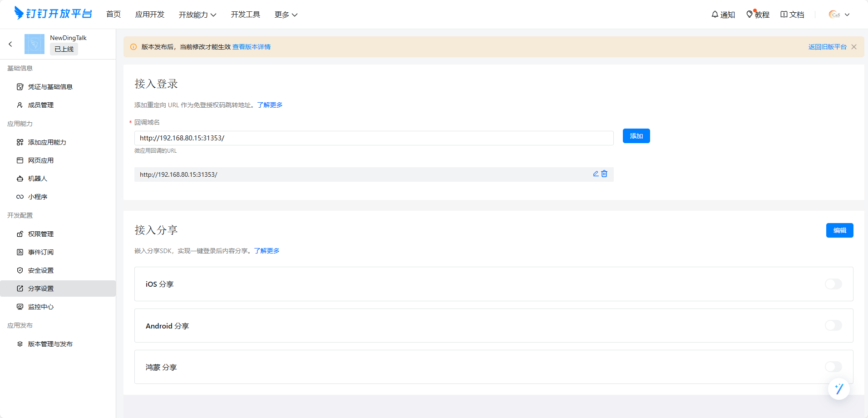Close the version notice banner
Viewport: 868px width, 418px height.
tap(854, 47)
